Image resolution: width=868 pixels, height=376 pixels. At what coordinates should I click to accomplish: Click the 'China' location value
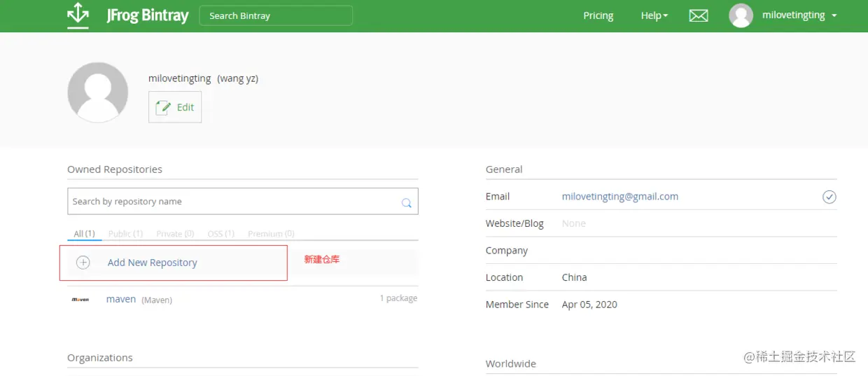pyautogui.click(x=574, y=277)
